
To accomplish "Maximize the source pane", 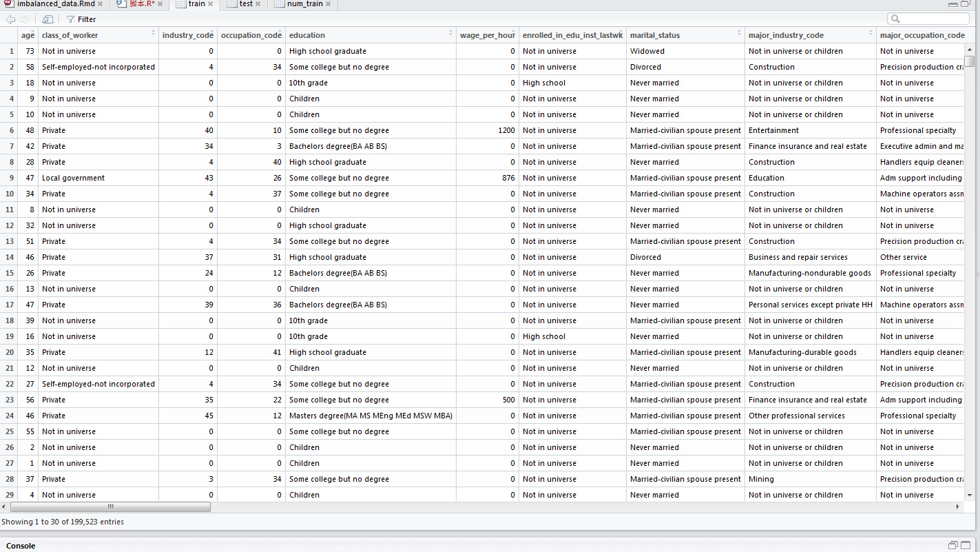I will click(966, 4).
